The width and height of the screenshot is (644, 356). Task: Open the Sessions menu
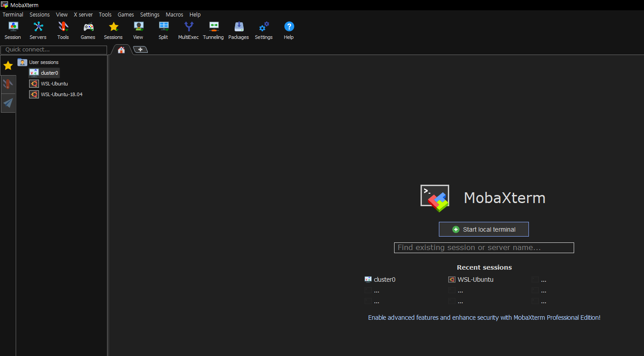40,15
